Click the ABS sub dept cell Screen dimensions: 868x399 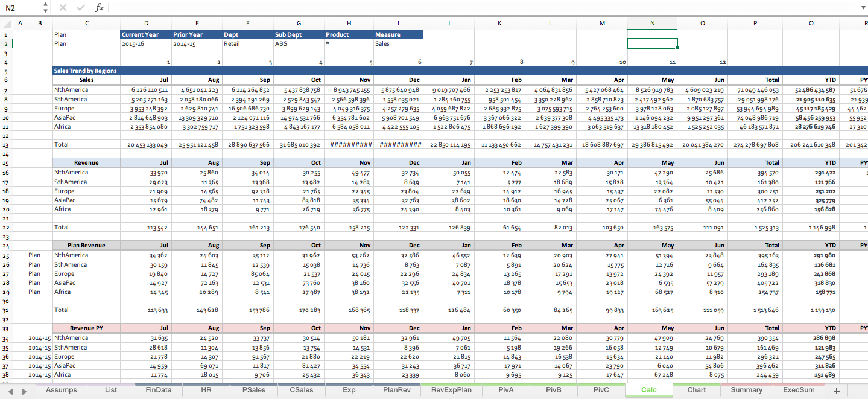(x=299, y=43)
